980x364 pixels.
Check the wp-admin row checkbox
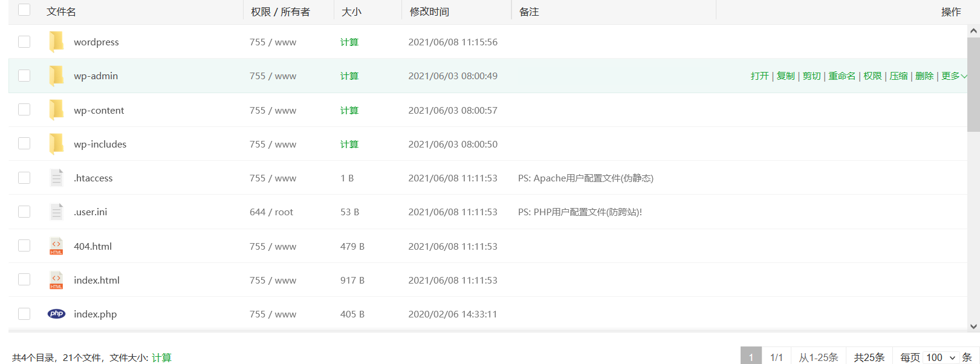24,76
